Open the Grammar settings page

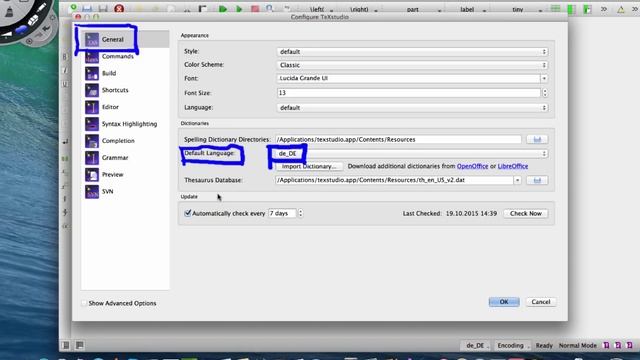pos(125,158)
